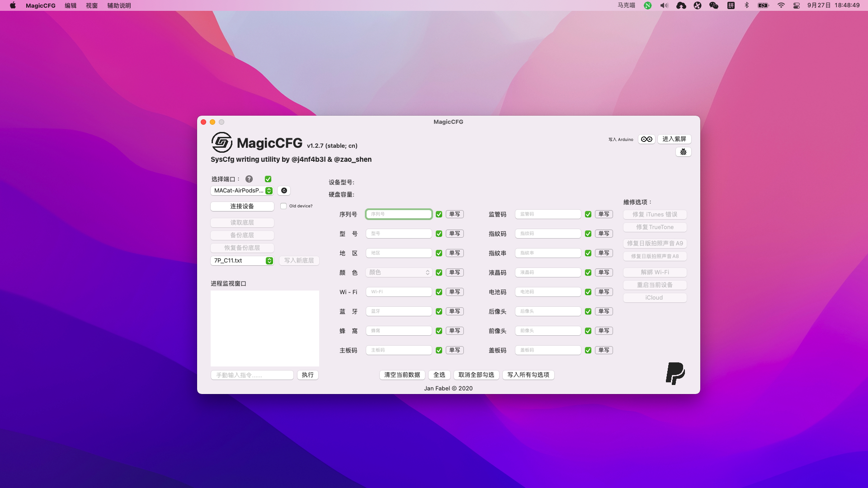Viewport: 868px width, 488px height.
Task: Click into the 监管码 input field
Action: tap(548, 214)
